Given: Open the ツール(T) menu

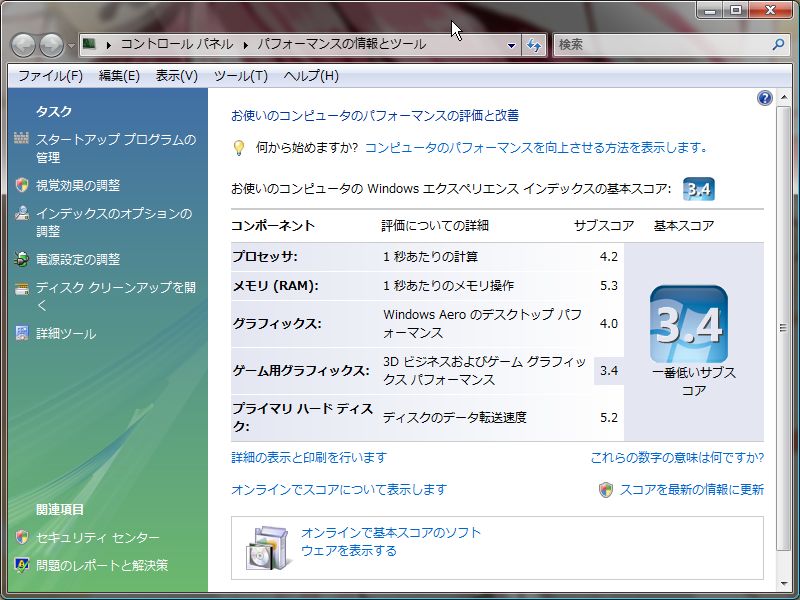Looking at the screenshot, I should point(240,76).
